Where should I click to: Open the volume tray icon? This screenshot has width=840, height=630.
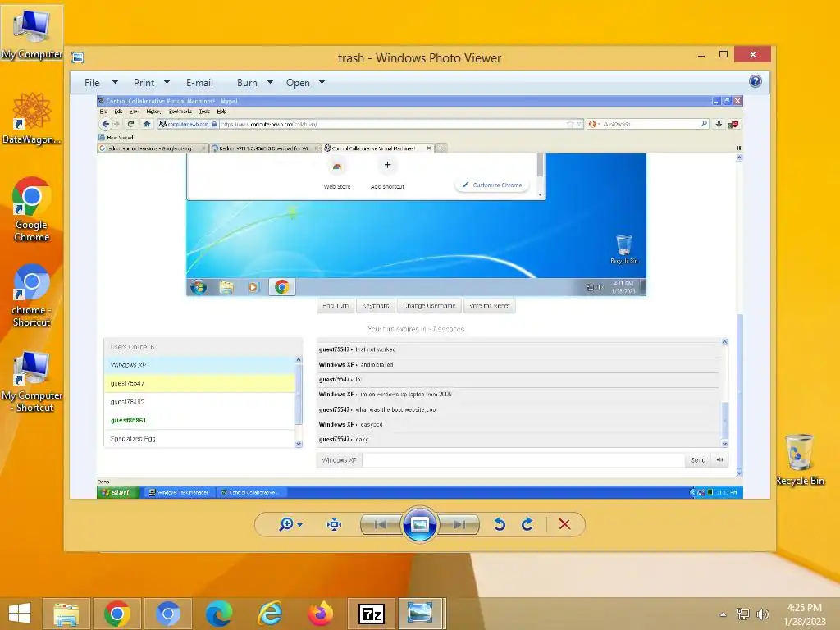pyautogui.click(x=762, y=614)
